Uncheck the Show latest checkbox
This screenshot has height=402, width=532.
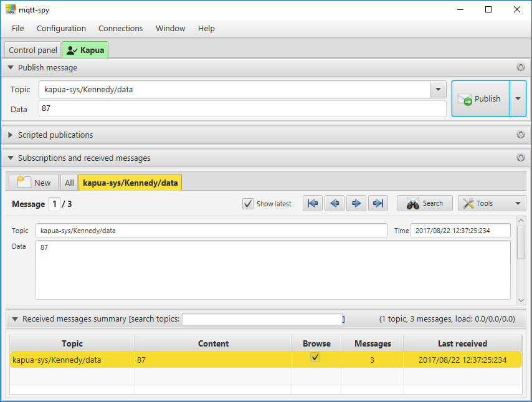(248, 203)
